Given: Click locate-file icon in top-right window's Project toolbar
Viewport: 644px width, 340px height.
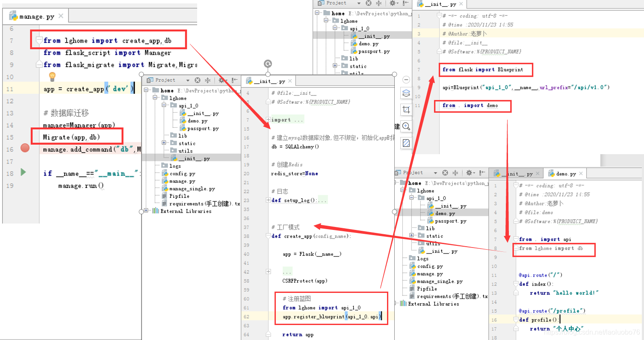Looking at the screenshot, I should (x=368, y=3).
